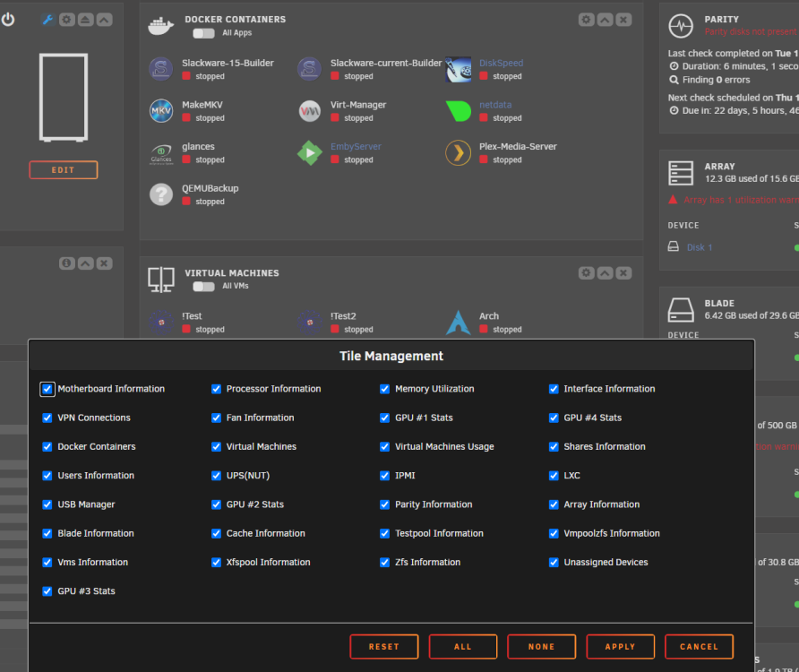Uncheck Virtual Machines Usage

point(385,446)
